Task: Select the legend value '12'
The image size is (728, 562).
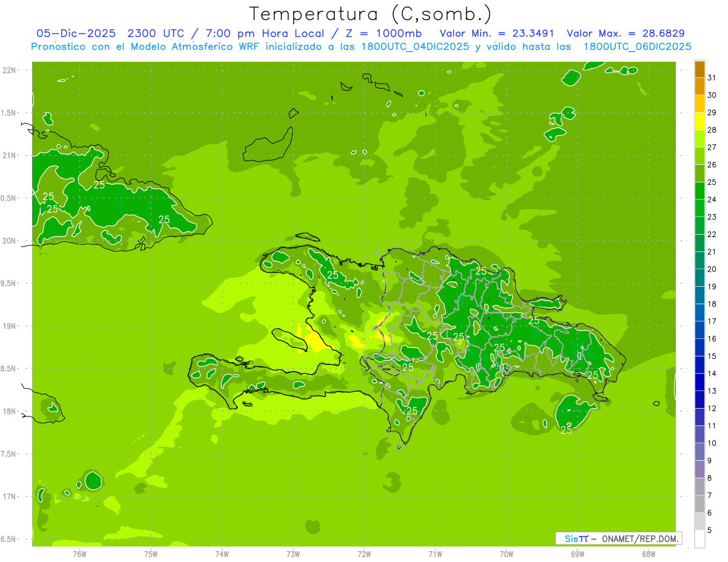Action: click(x=712, y=409)
